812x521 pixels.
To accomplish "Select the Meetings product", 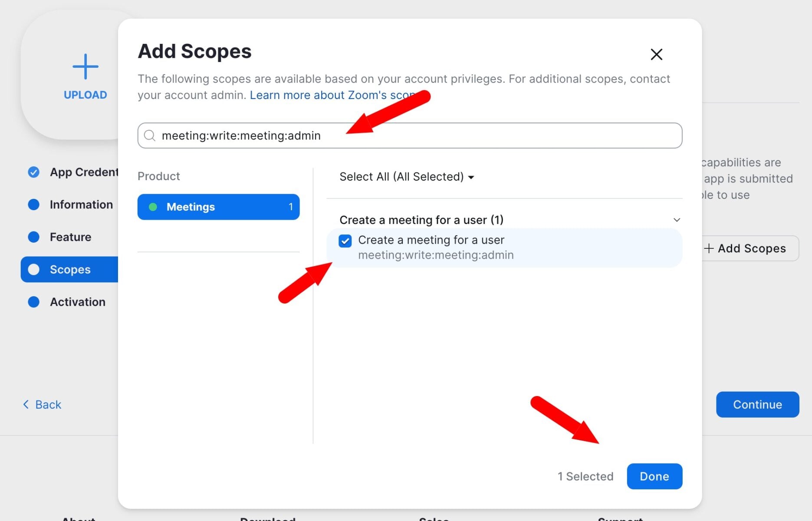I will pos(218,207).
